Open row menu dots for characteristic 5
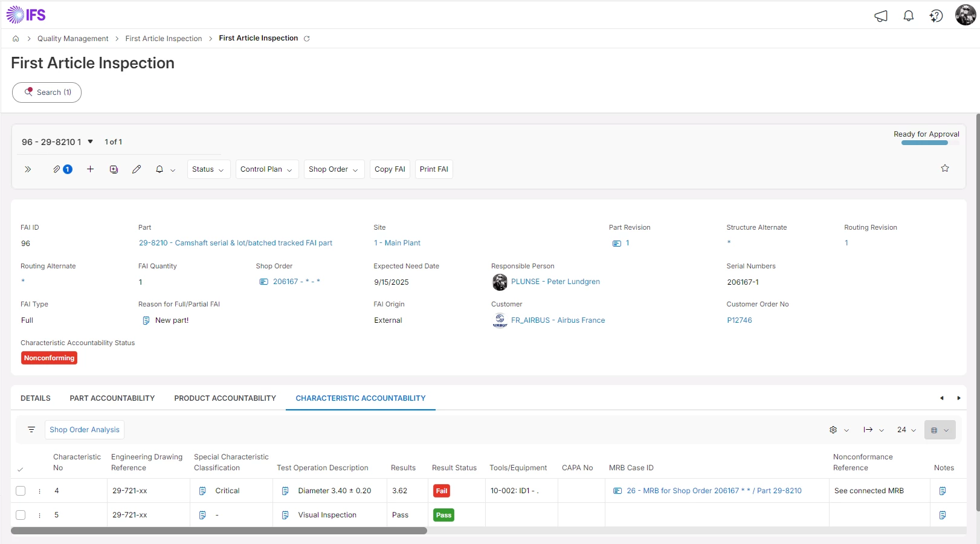The image size is (980, 544). [x=40, y=516]
